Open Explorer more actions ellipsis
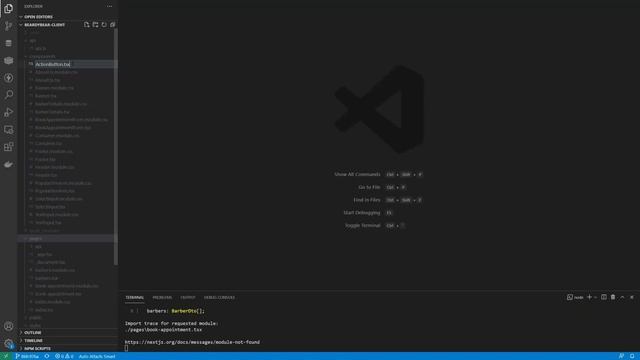Screen dimensions: 640x360 [109, 7]
